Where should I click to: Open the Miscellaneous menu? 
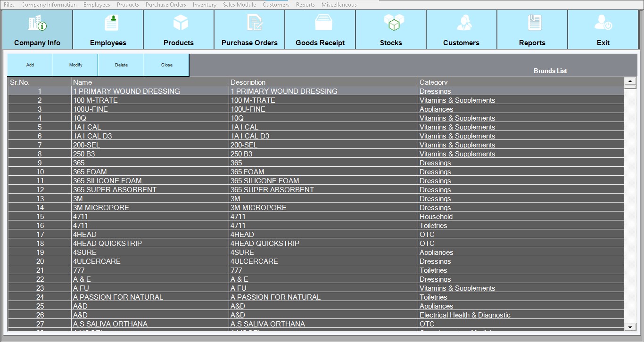pos(339,5)
